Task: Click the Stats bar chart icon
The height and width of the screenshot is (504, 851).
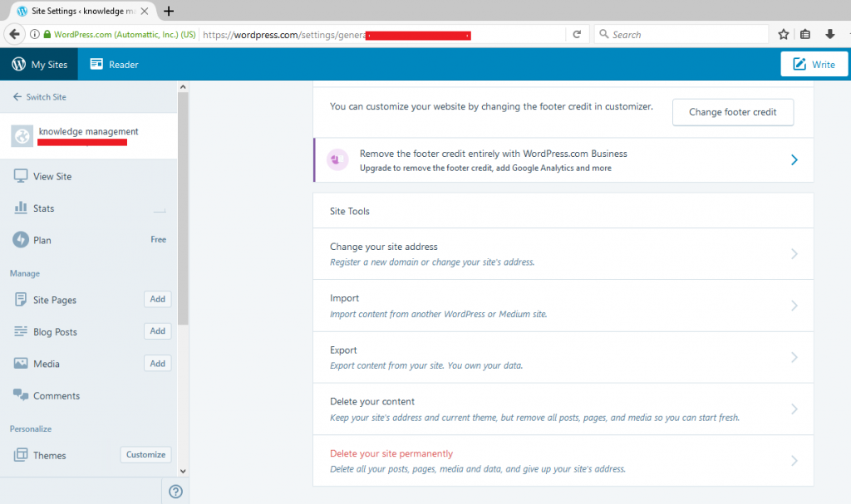Action: (21, 208)
